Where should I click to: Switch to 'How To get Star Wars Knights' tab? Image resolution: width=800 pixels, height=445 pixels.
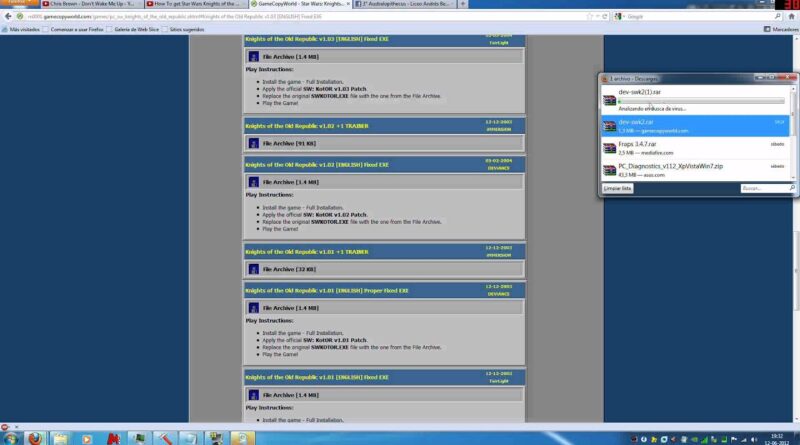coord(195,4)
